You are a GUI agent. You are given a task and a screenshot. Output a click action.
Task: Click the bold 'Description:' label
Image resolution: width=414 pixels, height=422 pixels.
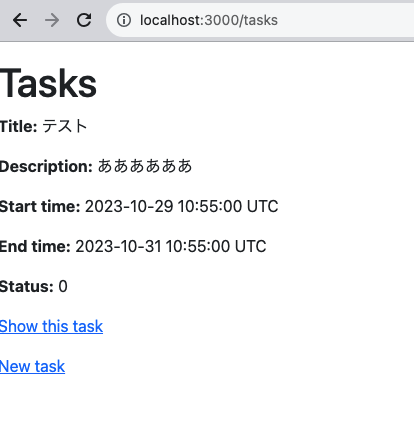[46, 166]
